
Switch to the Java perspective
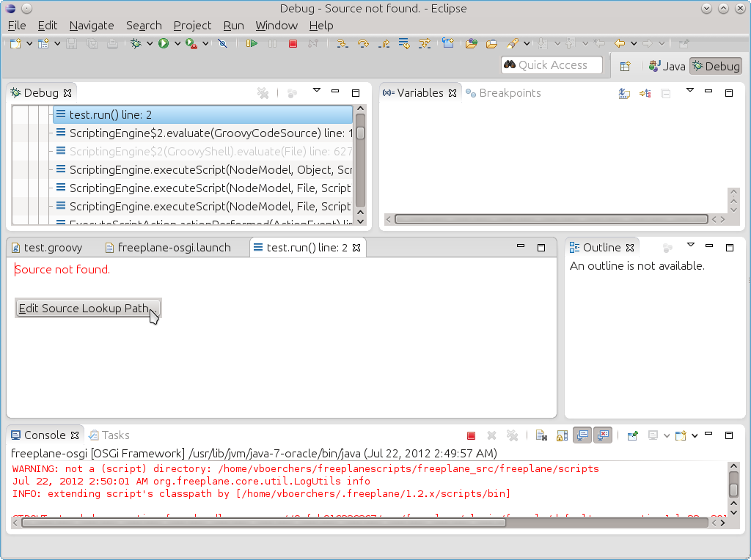667,66
